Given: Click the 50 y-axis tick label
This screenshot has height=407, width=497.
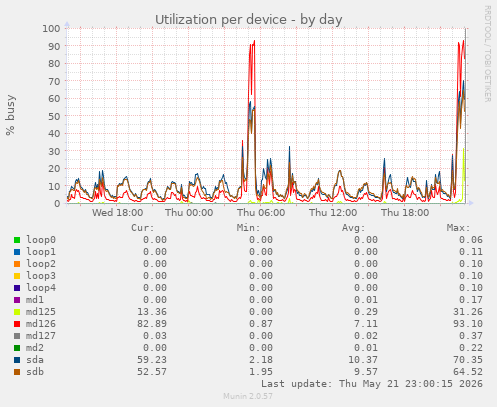Looking at the screenshot, I should [x=54, y=116].
